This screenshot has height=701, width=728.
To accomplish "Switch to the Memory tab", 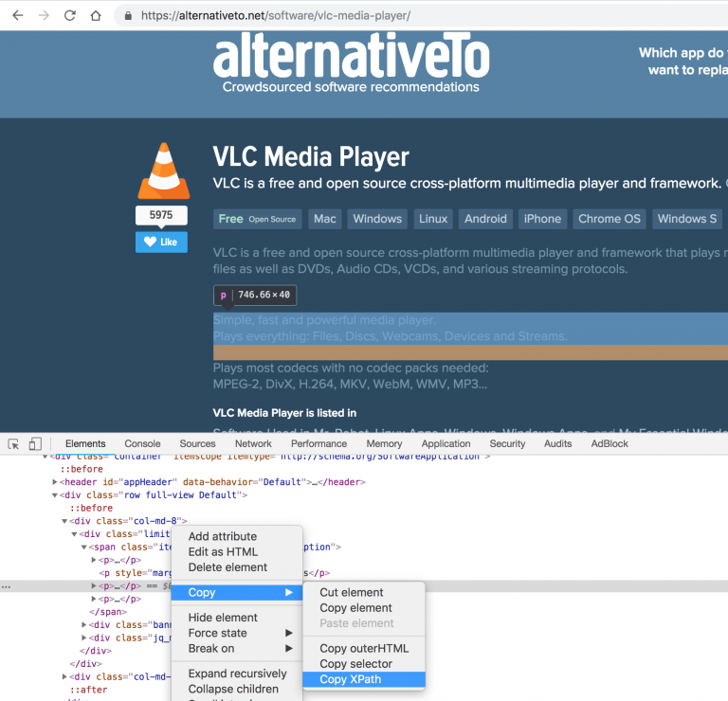I will tap(384, 444).
